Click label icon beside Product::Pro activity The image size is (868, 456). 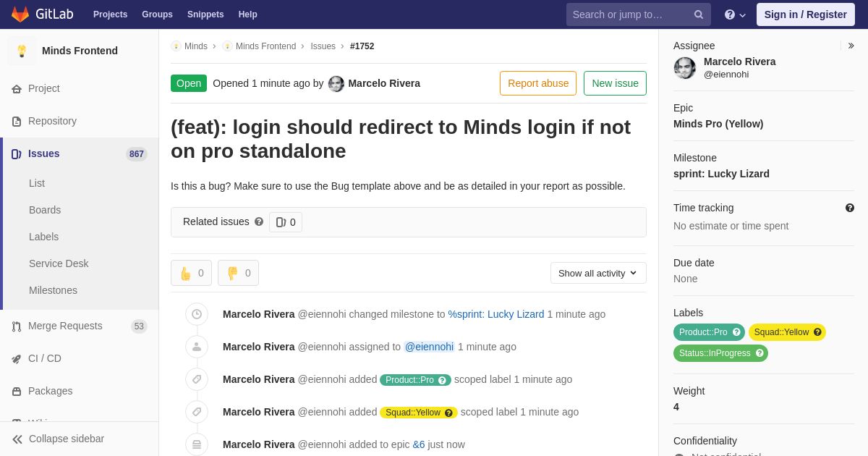click(197, 379)
